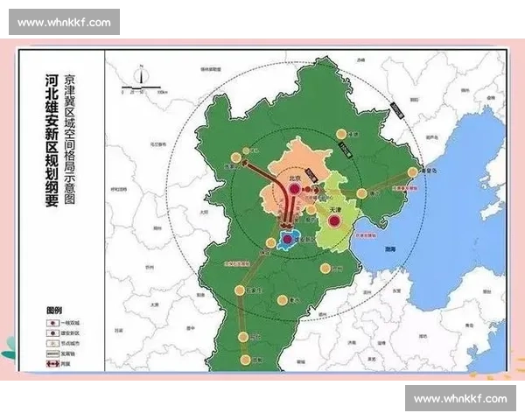This screenshot has height=420, width=525.
Task: Click the Chengde node marker north of Beijing
Action: point(342,134)
